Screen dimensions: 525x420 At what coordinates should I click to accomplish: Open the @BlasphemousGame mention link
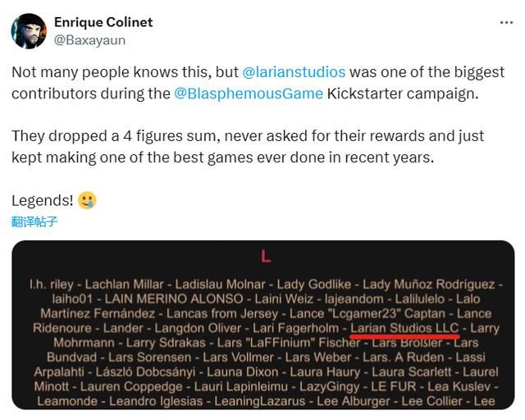pos(249,93)
